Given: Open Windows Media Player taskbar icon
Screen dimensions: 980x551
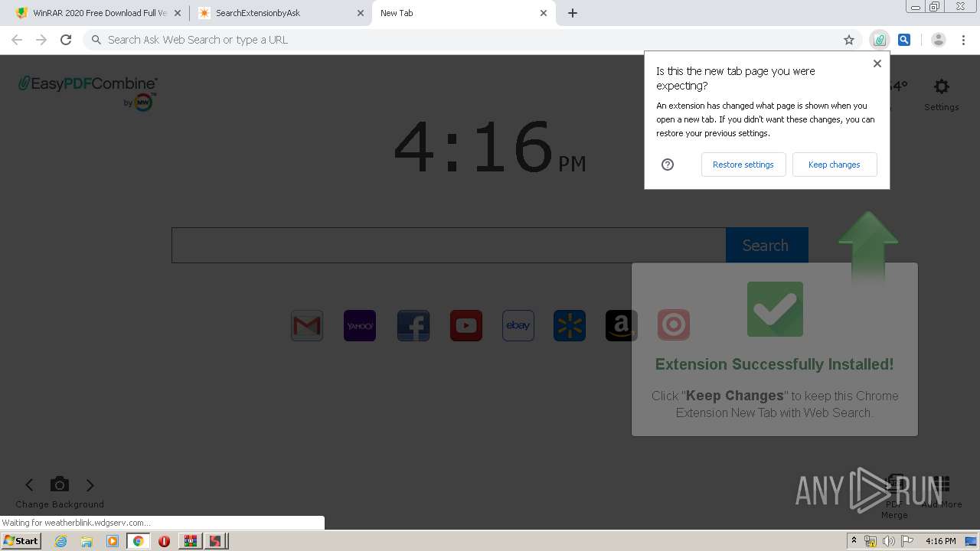Looking at the screenshot, I should [x=113, y=541].
